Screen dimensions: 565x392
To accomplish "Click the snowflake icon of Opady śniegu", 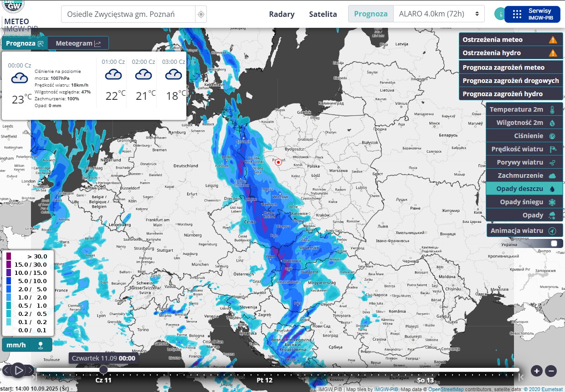I will click(552, 202).
